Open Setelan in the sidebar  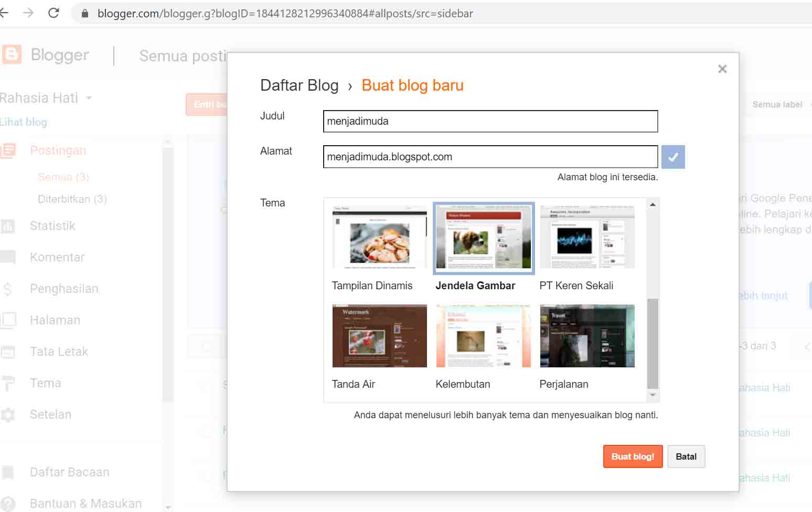click(x=50, y=415)
